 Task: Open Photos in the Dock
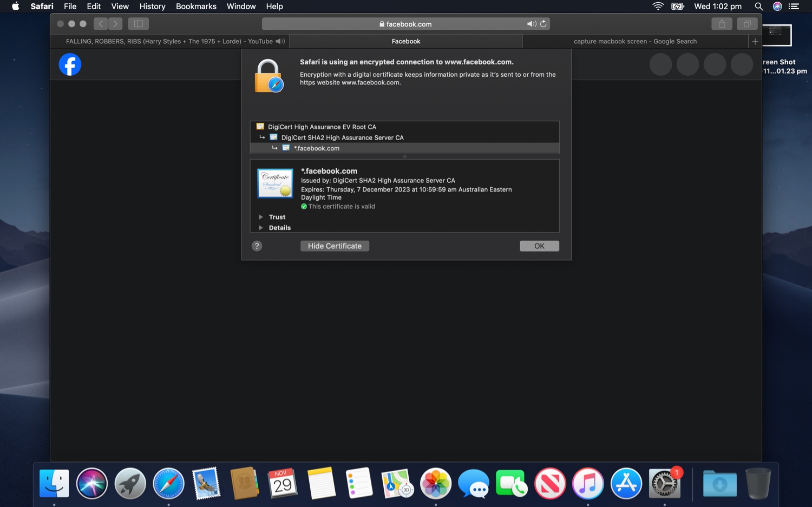click(x=436, y=483)
